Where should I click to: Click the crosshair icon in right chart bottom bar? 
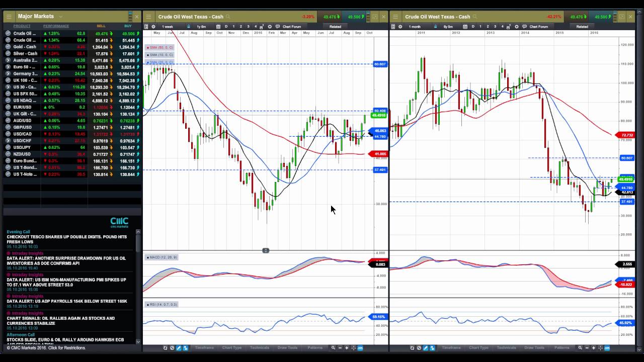coord(600,347)
